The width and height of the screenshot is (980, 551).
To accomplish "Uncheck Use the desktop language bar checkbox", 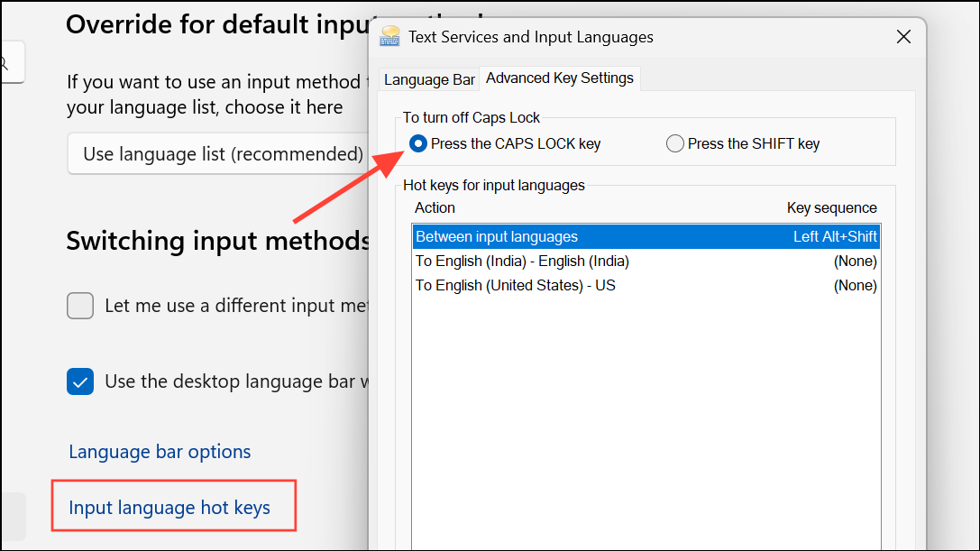I will point(80,381).
